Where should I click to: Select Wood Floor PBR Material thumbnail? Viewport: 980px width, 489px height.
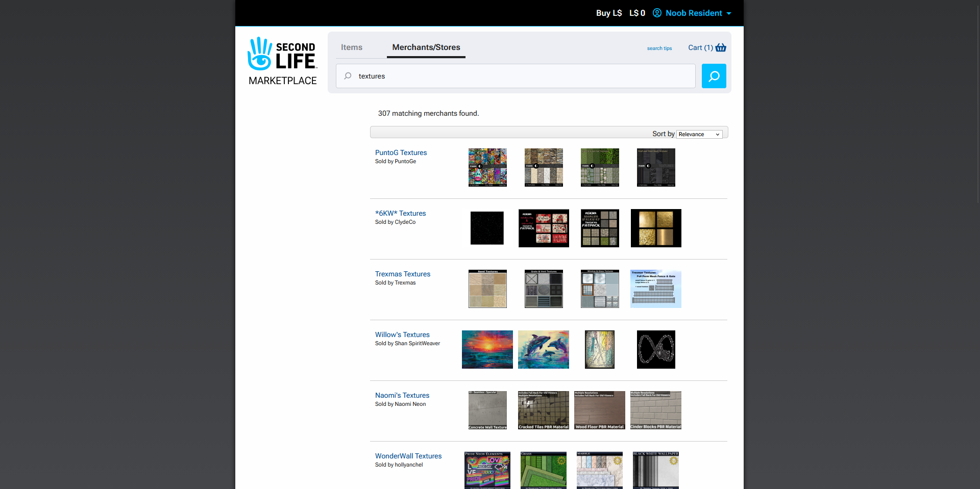point(599,410)
